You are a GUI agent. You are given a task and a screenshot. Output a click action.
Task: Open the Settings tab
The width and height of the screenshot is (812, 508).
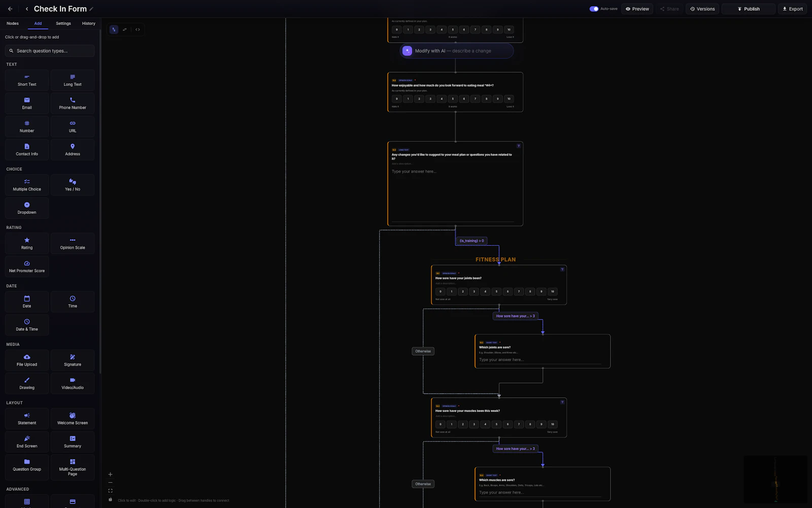[x=63, y=23]
